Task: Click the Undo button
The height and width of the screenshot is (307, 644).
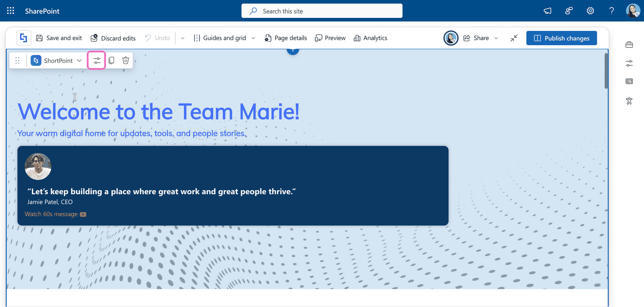Action: (x=157, y=38)
